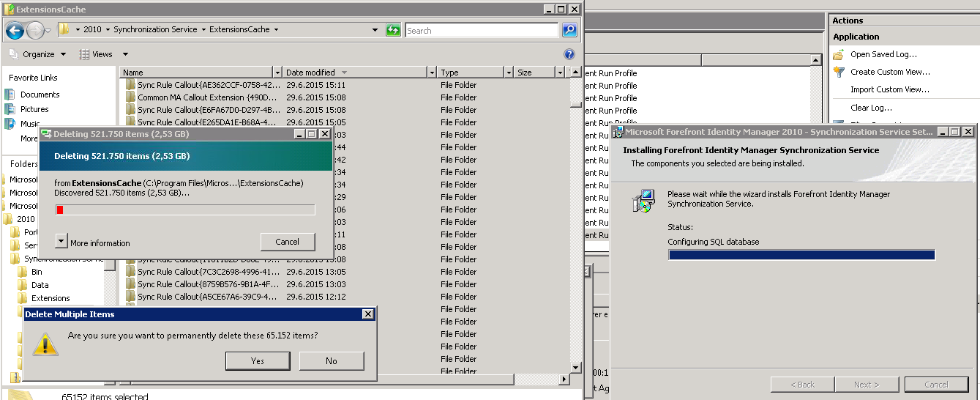Select the Sync Rule Callout{E6FA67D0 row
Image resolution: width=980 pixels, height=400 pixels.
(x=344, y=110)
